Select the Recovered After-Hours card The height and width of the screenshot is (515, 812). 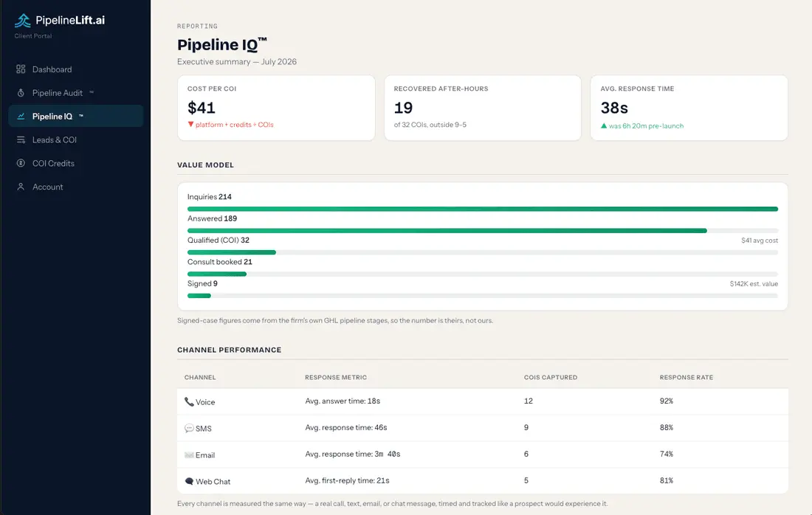483,108
